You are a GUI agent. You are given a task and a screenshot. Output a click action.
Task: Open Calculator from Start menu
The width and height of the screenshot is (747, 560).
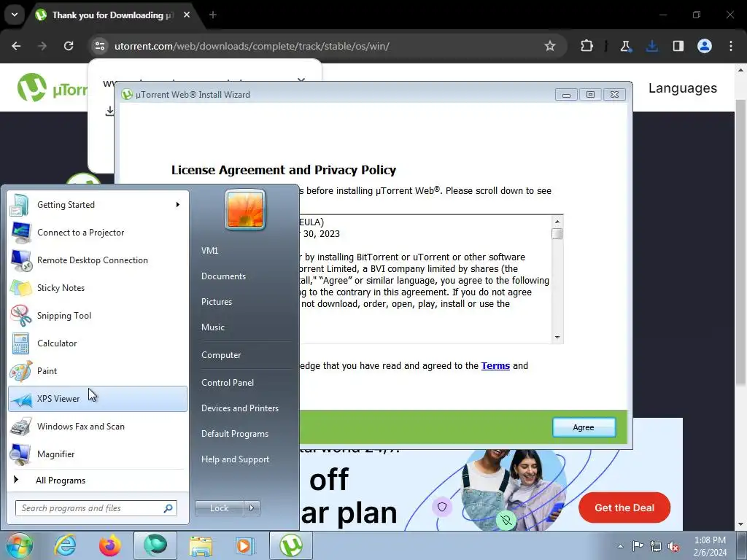pos(98,343)
